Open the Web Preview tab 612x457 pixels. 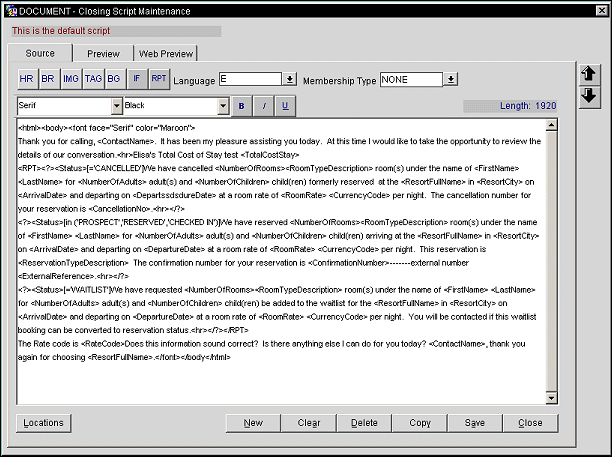(167, 53)
